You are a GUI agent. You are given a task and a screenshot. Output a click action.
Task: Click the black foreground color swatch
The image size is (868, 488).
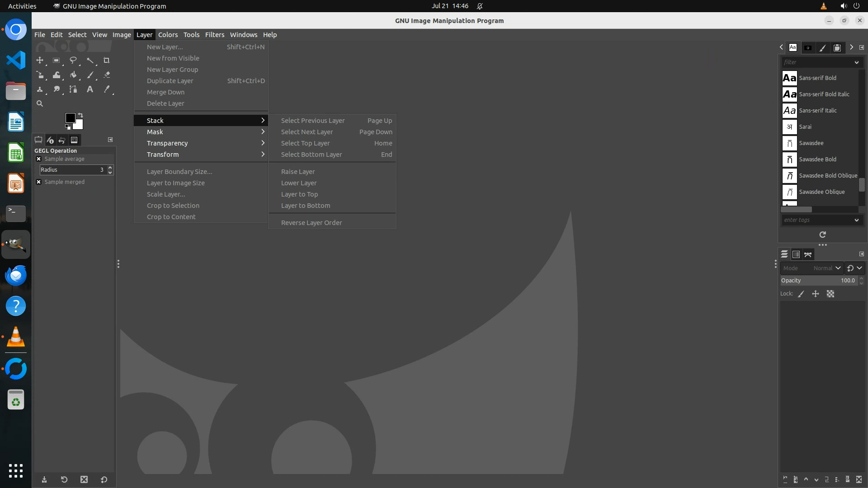[x=70, y=118]
